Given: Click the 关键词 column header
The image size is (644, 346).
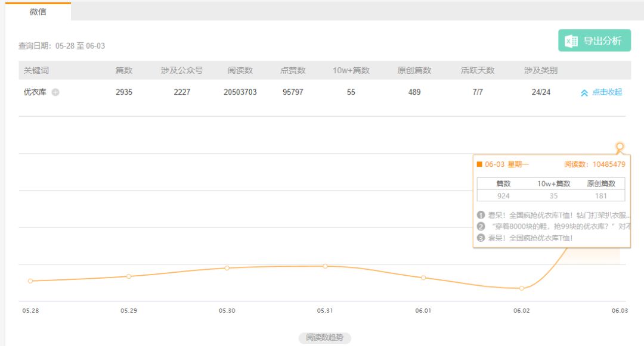Looking at the screenshot, I should 36,70.
